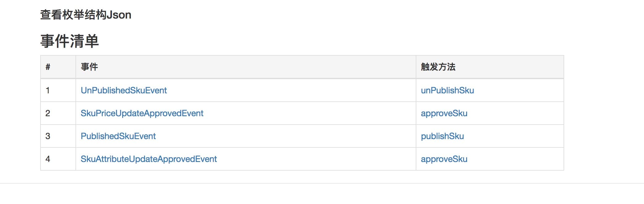
Task: Click approveSku beside SkuAttributeUpdateApprovedEvent
Action: click(x=444, y=159)
